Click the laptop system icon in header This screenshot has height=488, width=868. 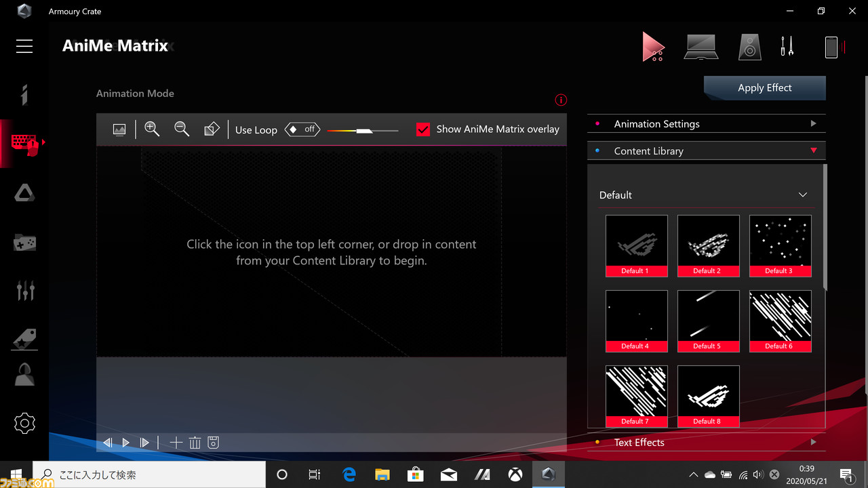(701, 47)
